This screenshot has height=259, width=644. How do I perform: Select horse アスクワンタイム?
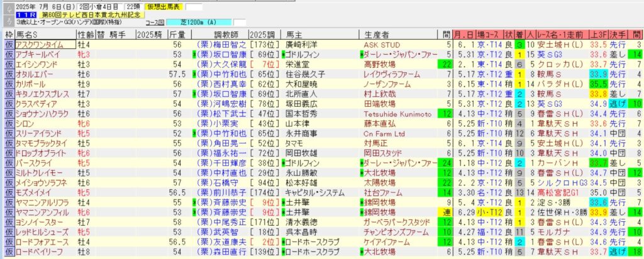[45, 45]
